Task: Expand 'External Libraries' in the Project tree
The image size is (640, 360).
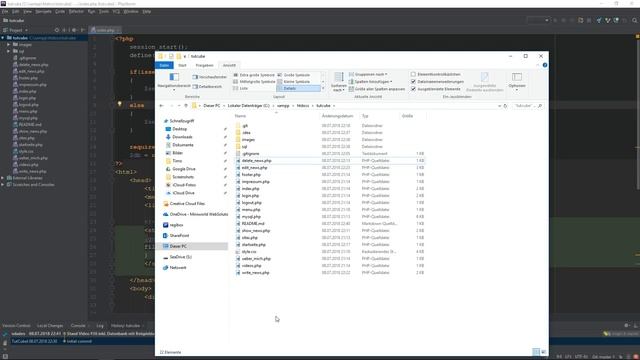Action: (3, 178)
